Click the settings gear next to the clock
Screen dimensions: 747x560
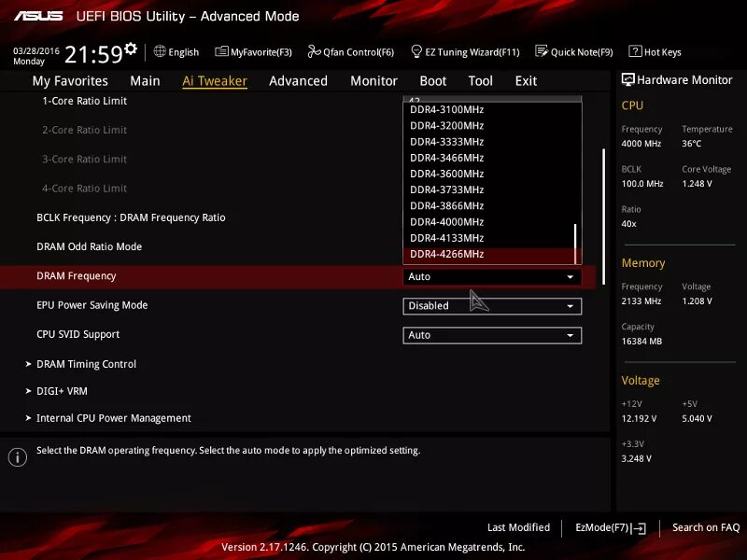pyautogui.click(x=131, y=49)
